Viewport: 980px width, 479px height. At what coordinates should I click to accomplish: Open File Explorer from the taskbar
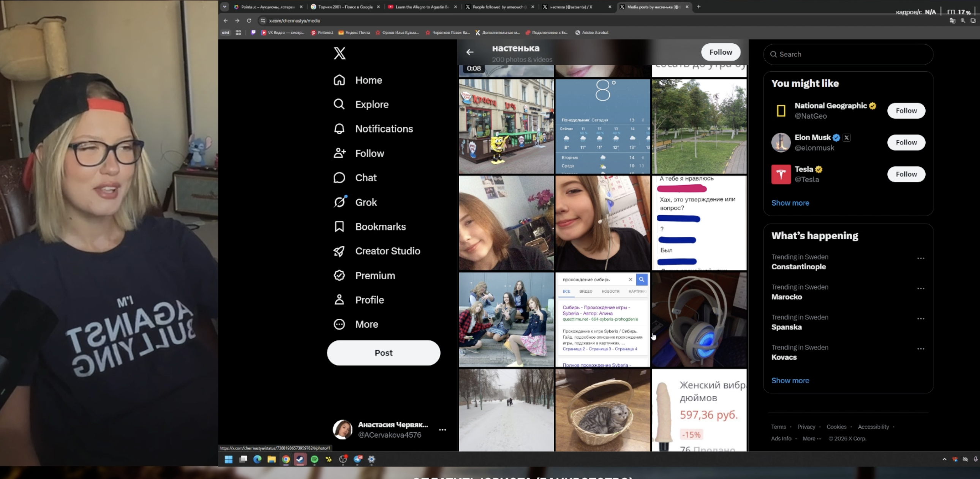271,459
